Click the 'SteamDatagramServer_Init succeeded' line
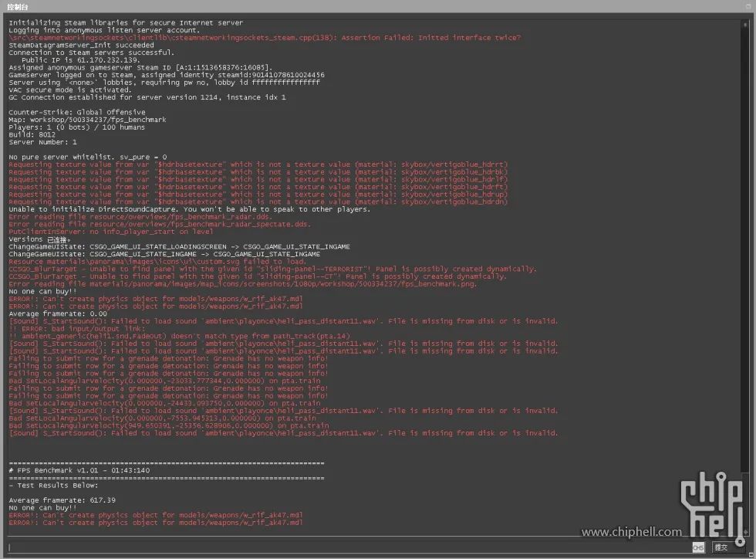This screenshot has height=559, width=756. pos(81,45)
